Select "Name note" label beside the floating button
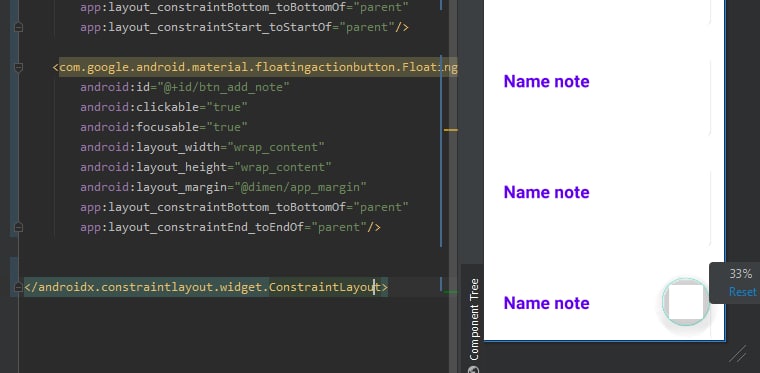 coord(546,303)
